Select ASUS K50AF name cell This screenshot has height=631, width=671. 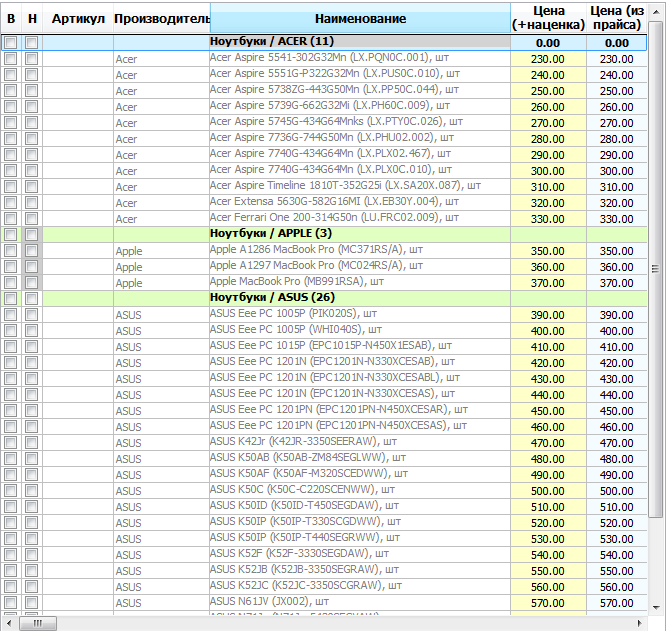point(360,475)
